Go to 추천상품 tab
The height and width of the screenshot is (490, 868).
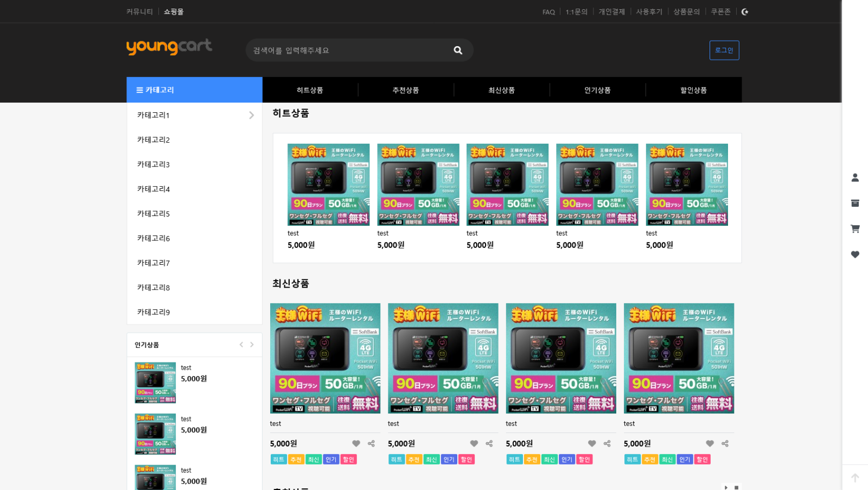tap(406, 90)
